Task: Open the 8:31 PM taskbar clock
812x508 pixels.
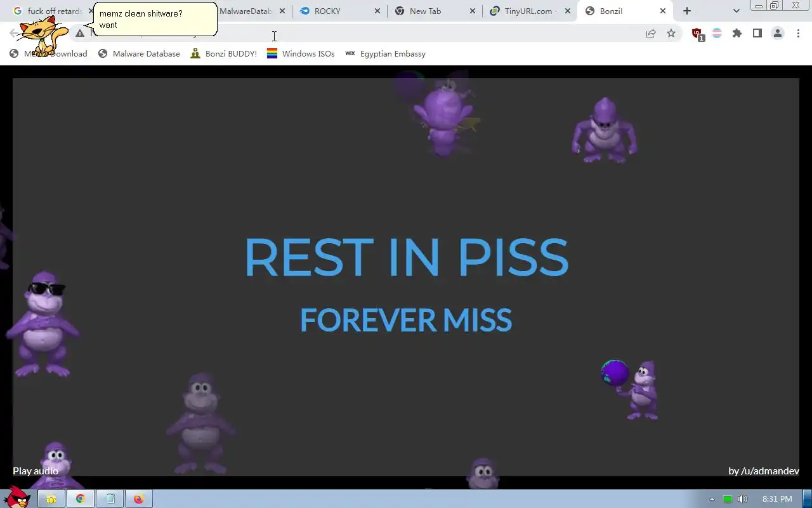Action: 777,499
